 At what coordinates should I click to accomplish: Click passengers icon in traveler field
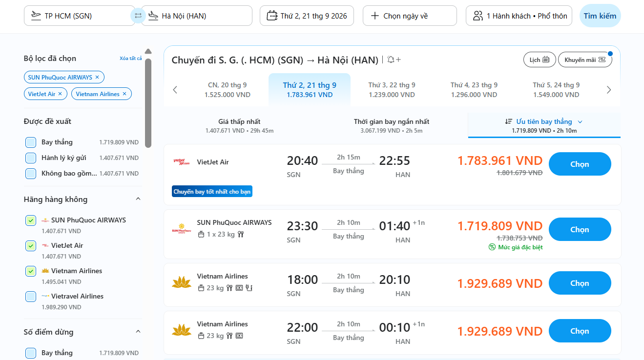(478, 16)
